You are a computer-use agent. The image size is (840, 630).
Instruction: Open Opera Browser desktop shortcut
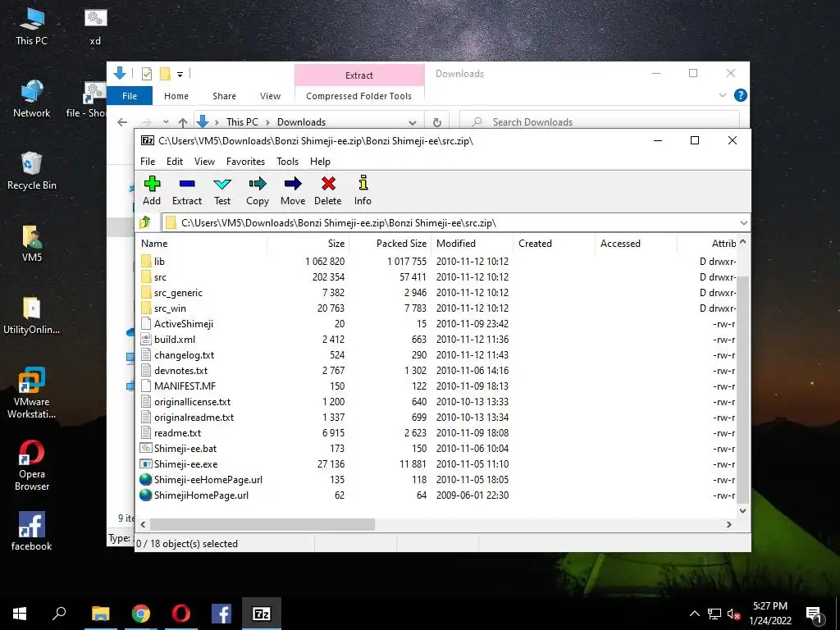tap(32, 466)
